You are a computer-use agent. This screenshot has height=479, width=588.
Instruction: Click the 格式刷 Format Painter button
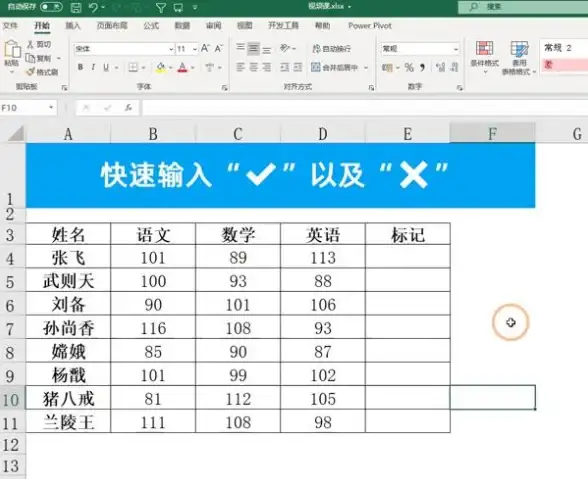coord(42,72)
